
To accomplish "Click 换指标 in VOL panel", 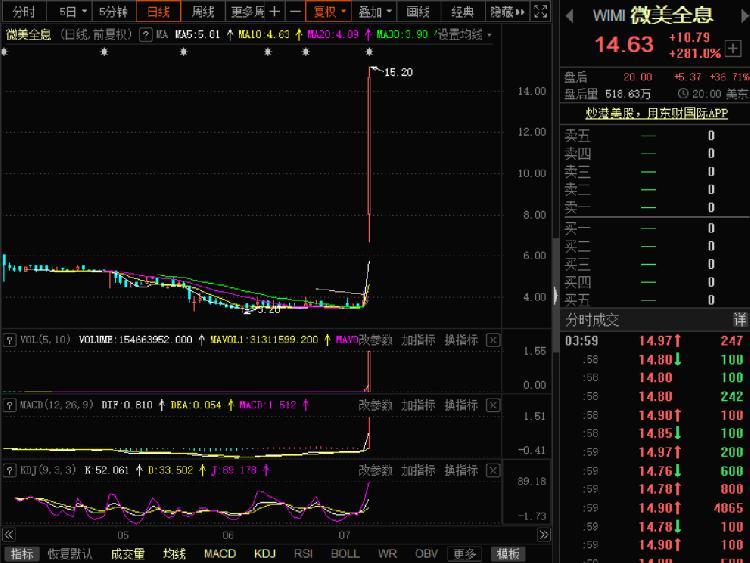I will (461, 340).
